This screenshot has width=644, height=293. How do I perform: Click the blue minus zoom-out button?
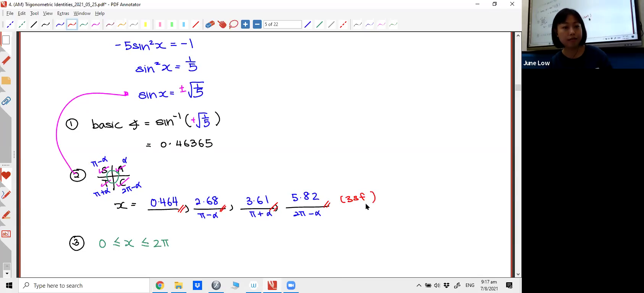[x=257, y=24]
